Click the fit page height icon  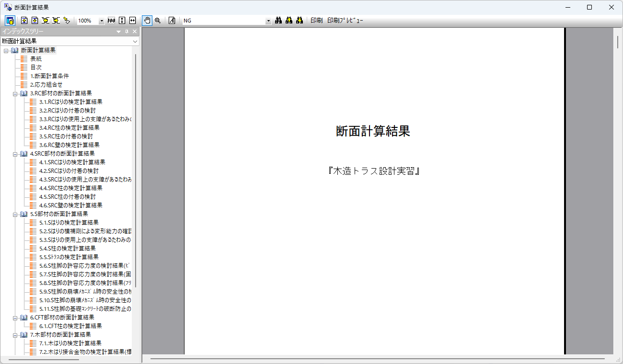[122, 21]
